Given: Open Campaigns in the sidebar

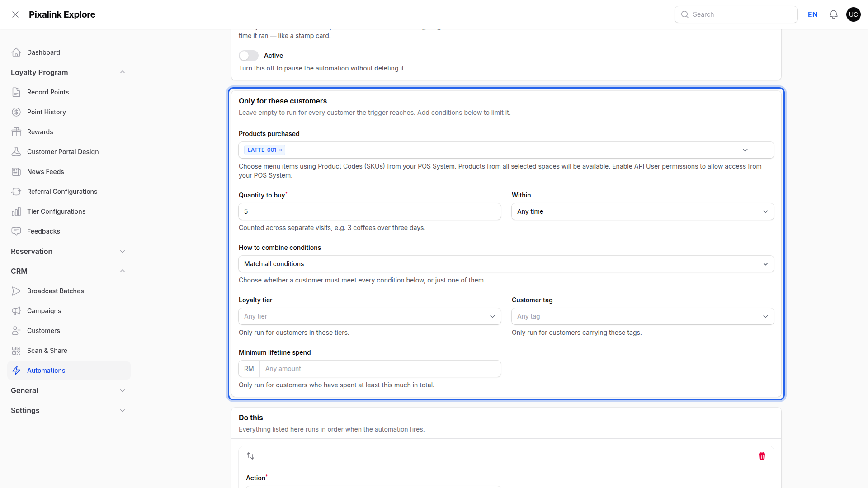Looking at the screenshot, I should pos(69,311).
